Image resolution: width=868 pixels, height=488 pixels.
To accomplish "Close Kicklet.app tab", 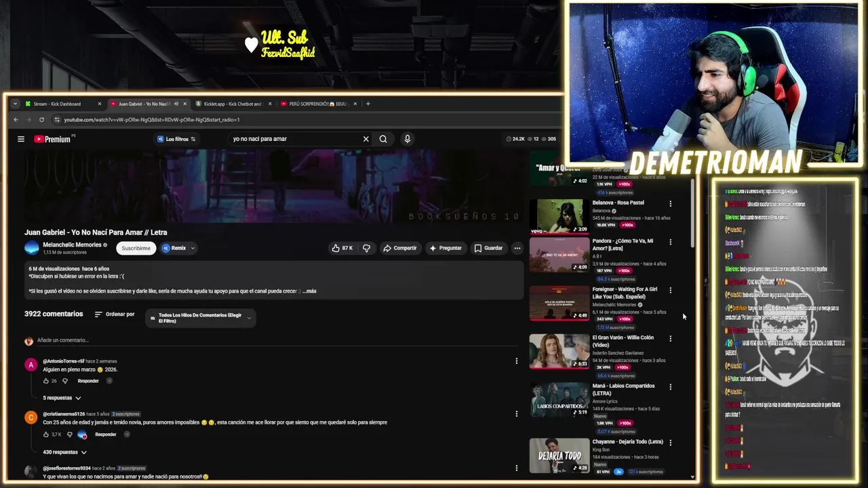I will (270, 104).
